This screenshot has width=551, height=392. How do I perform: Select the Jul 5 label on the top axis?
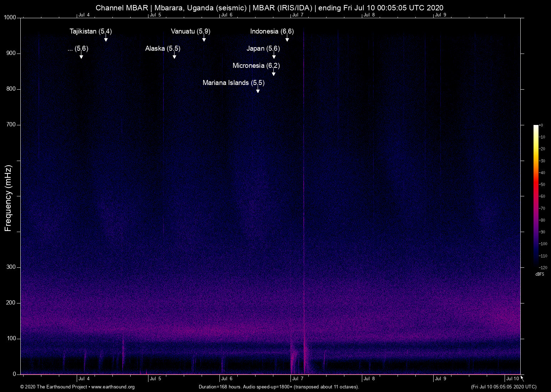click(x=155, y=15)
